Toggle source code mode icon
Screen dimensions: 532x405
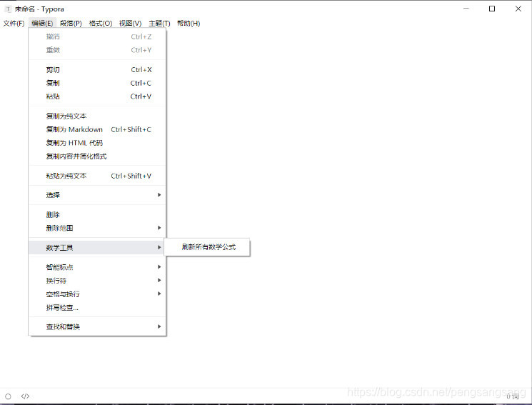click(25, 396)
